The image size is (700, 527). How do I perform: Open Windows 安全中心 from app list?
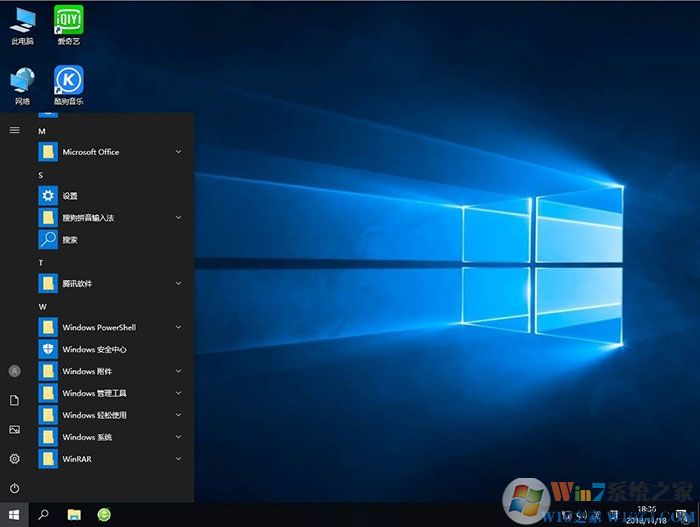(94, 349)
